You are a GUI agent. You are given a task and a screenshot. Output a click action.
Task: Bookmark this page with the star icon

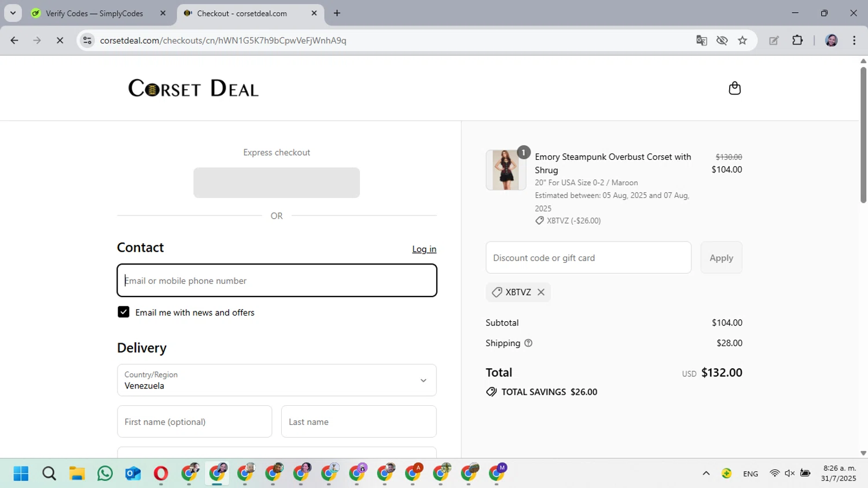[742, 41]
